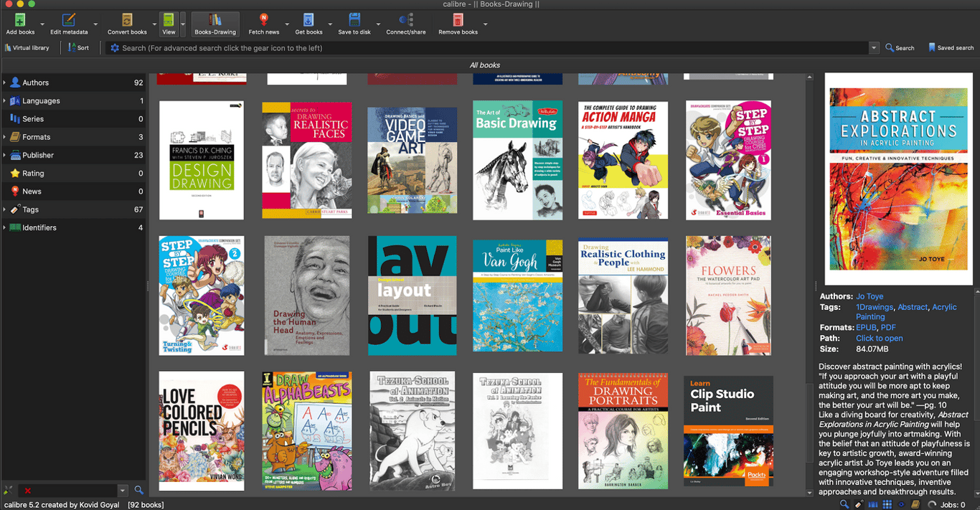Click the Sort button
The image size is (980, 510).
tap(78, 48)
